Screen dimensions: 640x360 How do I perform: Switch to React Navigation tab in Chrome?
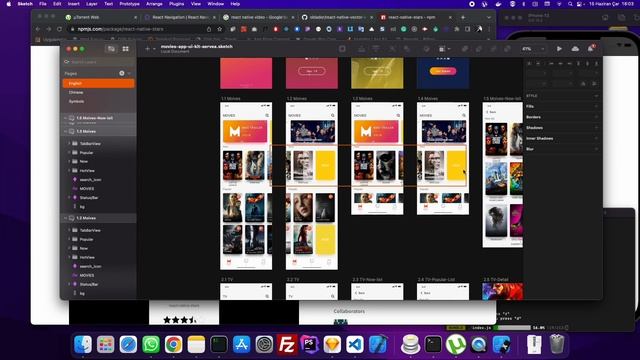point(180,17)
